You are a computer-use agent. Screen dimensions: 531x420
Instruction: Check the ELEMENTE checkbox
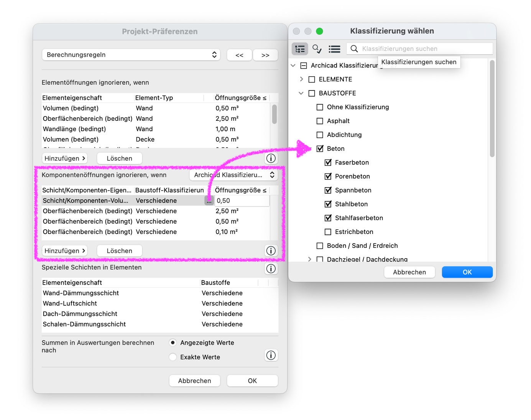[x=312, y=79]
